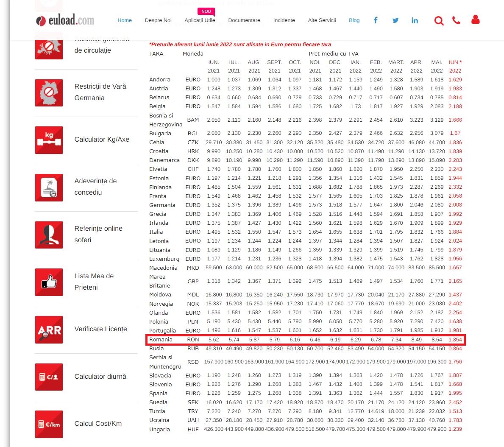This screenshot has height=447, width=504.
Task: Open the Adeverințe de concediu link
Action: pyautogui.click(x=95, y=187)
